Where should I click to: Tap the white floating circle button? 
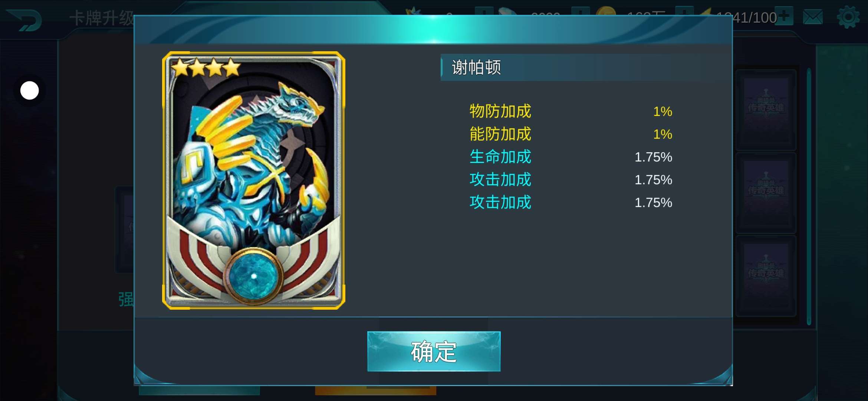(x=29, y=90)
